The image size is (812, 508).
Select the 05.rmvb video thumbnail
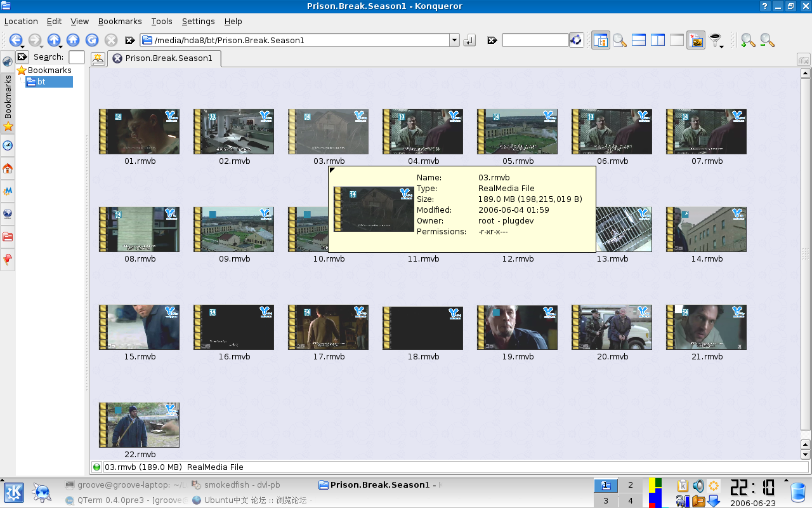click(517, 131)
